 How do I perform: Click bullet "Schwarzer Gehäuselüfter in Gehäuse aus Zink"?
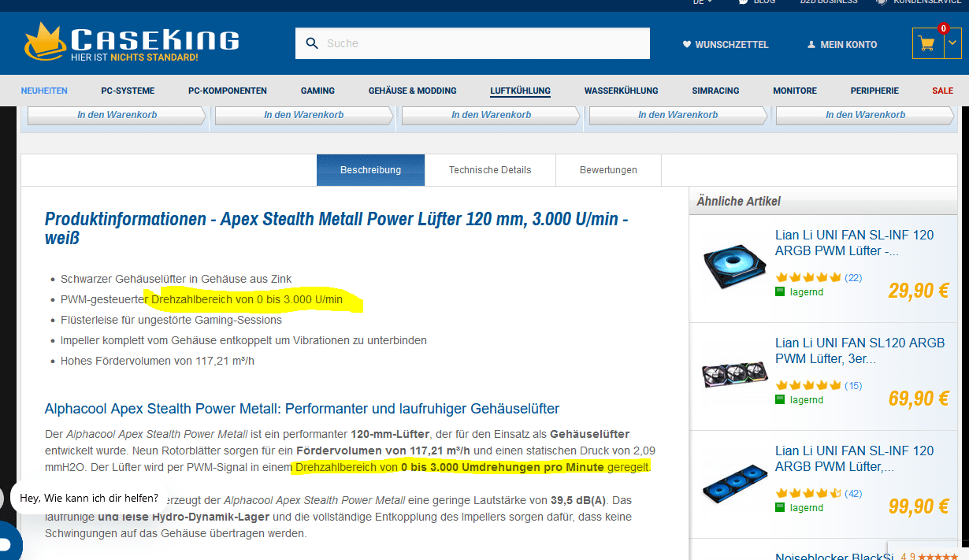click(x=176, y=279)
